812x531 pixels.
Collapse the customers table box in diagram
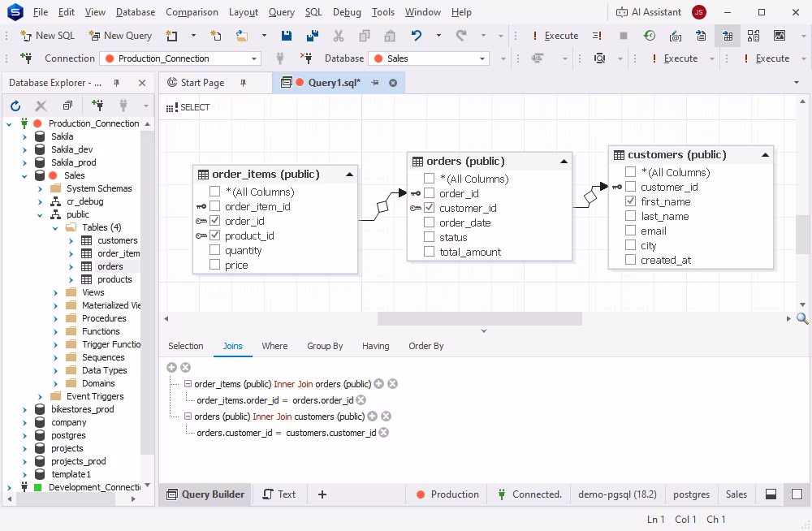(766, 155)
